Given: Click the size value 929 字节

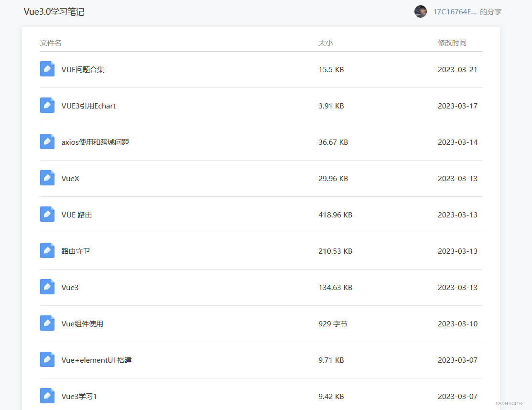Looking at the screenshot, I should (x=333, y=324).
